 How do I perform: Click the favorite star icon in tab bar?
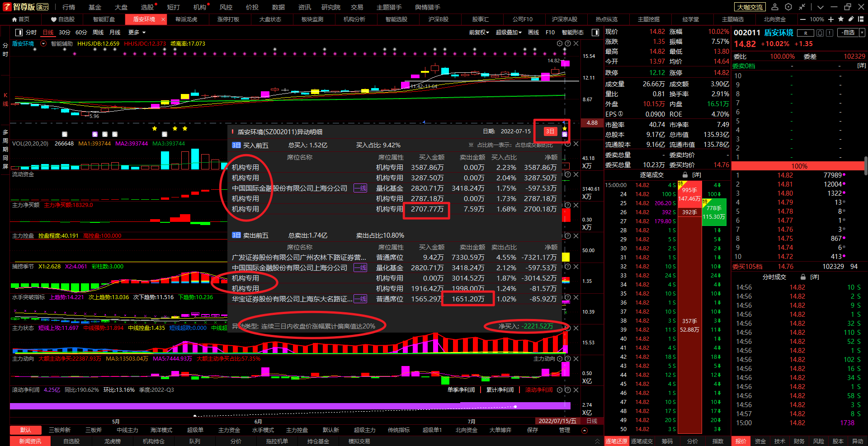(841, 19)
